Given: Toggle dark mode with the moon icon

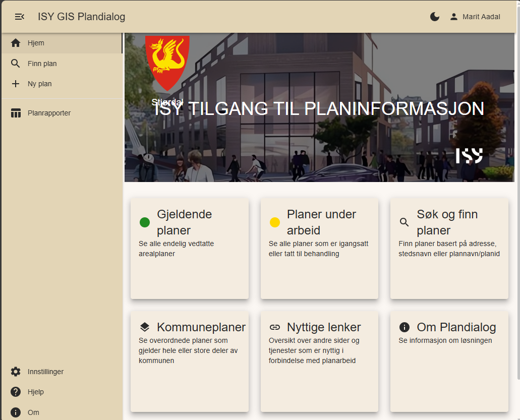Looking at the screenshot, I should 435,17.
